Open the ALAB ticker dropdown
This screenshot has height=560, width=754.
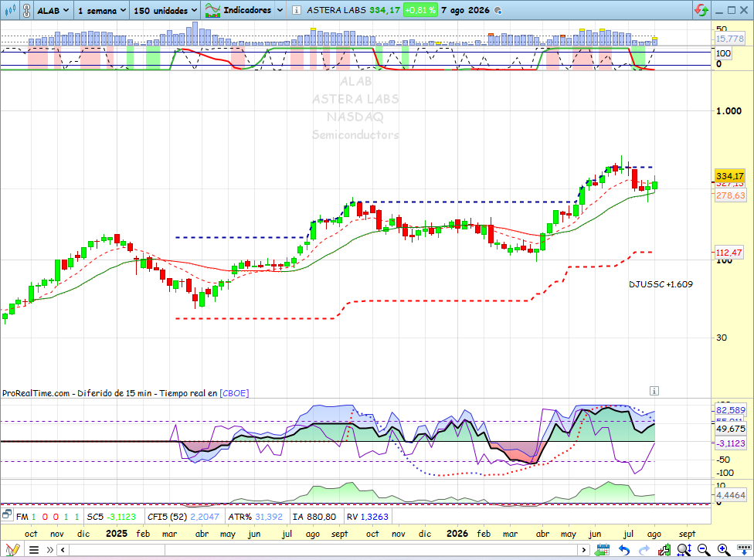coord(53,10)
